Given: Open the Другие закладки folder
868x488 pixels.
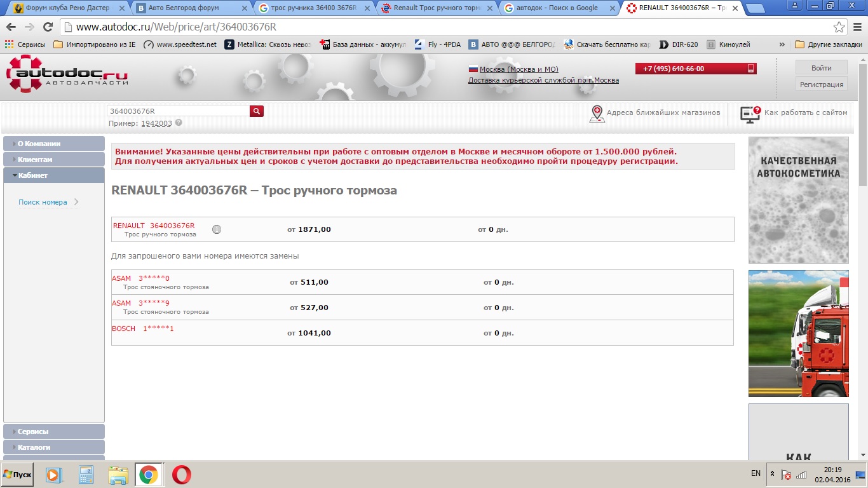Looking at the screenshot, I should click(x=829, y=44).
